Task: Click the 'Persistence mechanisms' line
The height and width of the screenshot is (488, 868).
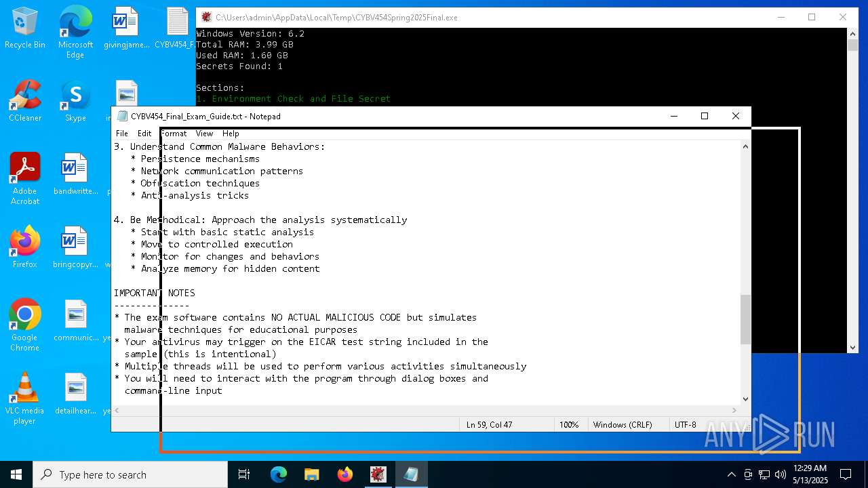Action: [200, 159]
